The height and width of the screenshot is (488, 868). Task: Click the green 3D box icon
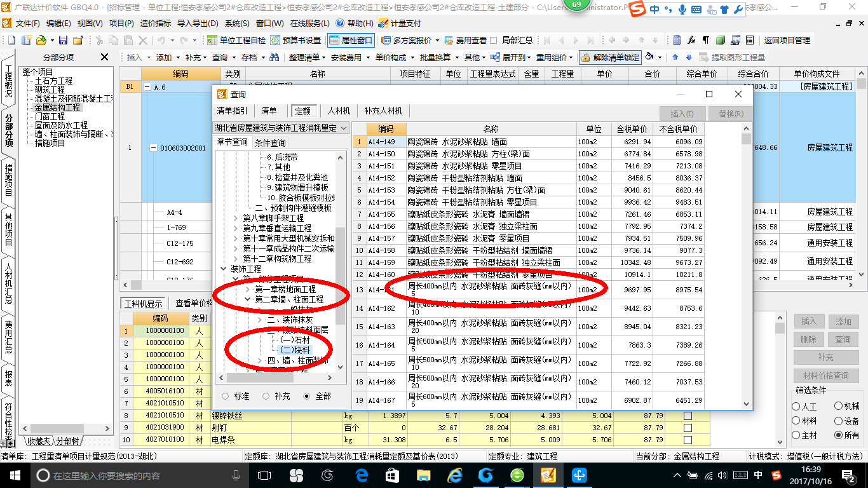coord(721,40)
